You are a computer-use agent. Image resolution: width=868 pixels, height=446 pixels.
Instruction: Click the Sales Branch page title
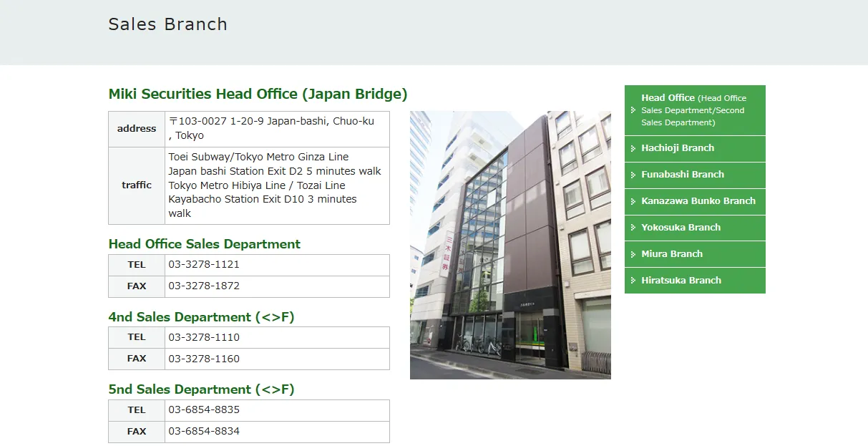[167, 24]
